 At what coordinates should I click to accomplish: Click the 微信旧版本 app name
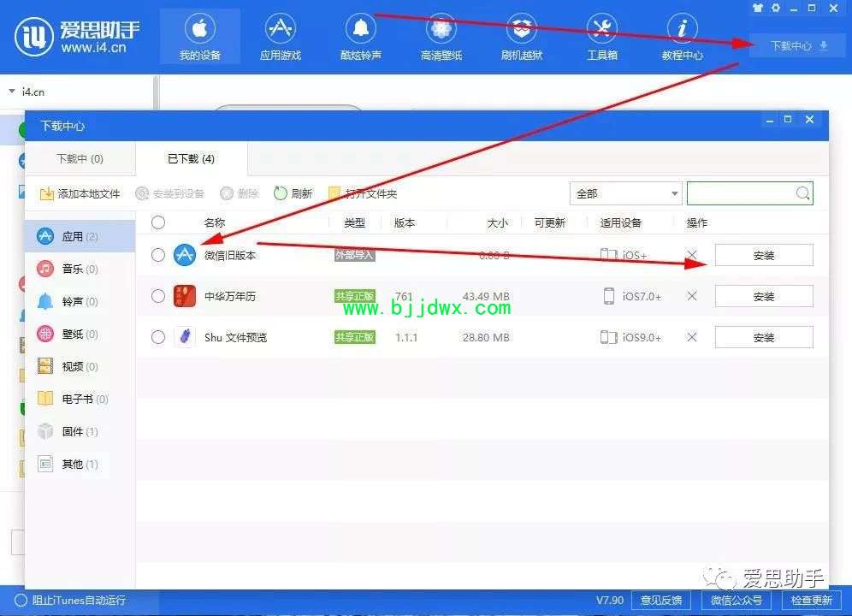tap(230, 256)
